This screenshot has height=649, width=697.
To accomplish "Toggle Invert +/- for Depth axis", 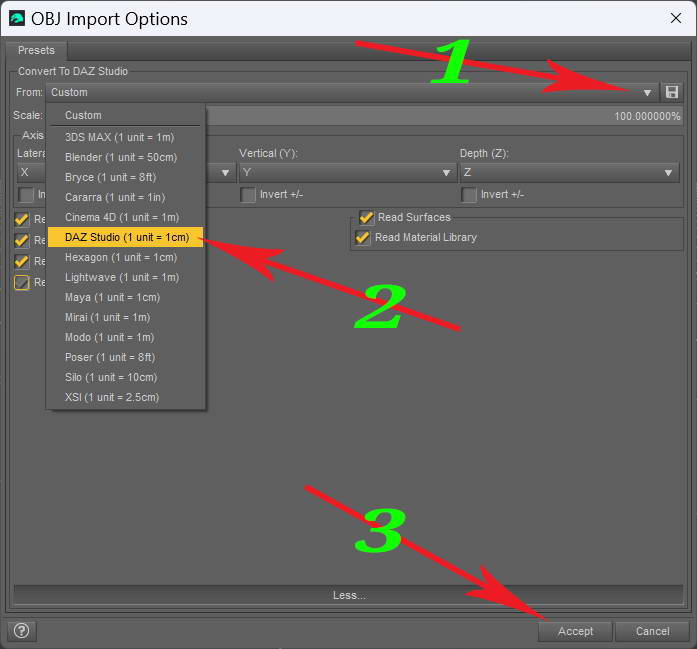I will click(469, 195).
